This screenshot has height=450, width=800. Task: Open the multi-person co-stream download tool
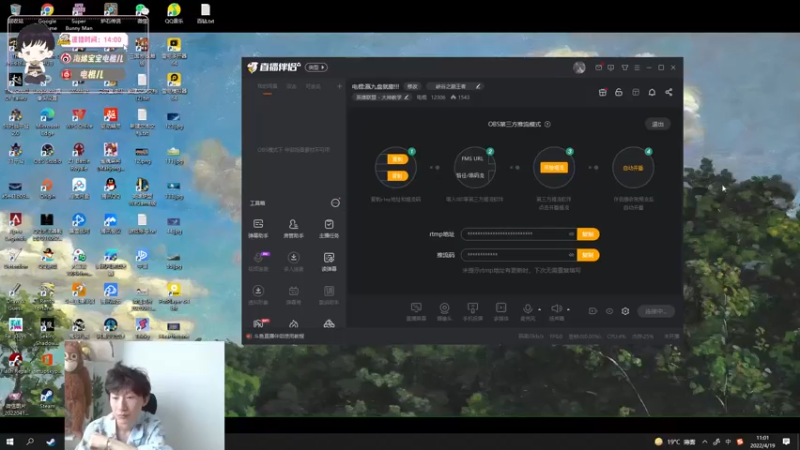pos(293,262)
